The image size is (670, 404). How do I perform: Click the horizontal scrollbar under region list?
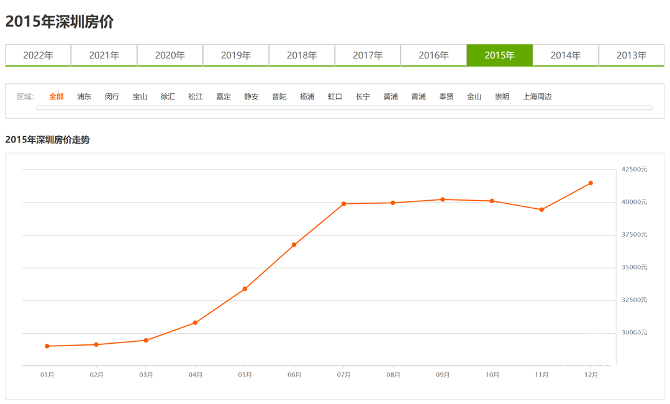tap(345, 107)
